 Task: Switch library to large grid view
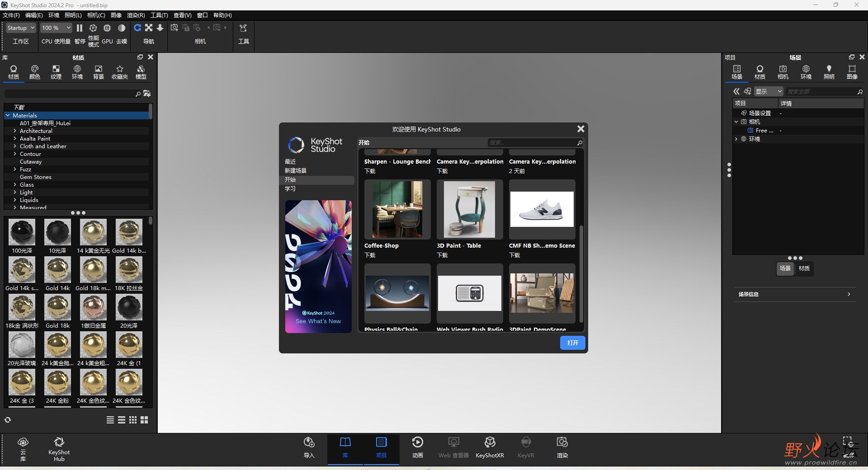pos(144,420)
